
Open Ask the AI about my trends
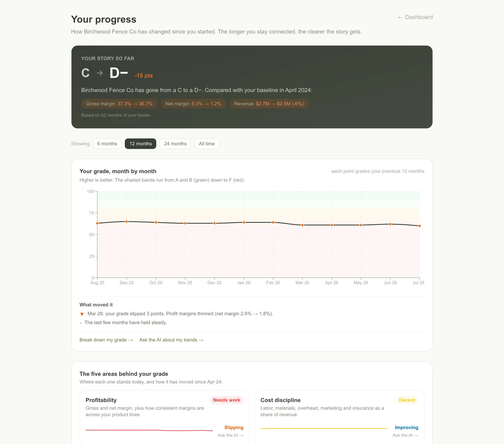[171, 340]
